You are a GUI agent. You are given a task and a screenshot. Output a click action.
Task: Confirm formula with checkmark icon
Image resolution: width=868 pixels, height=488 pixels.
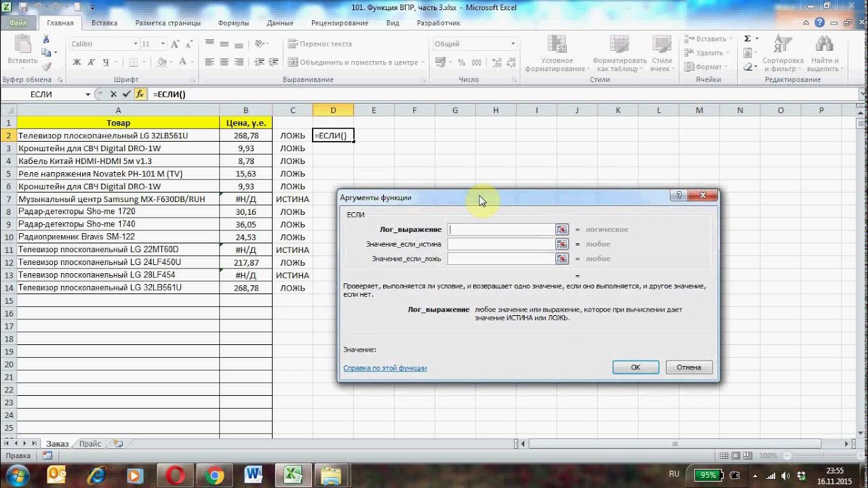126,94
